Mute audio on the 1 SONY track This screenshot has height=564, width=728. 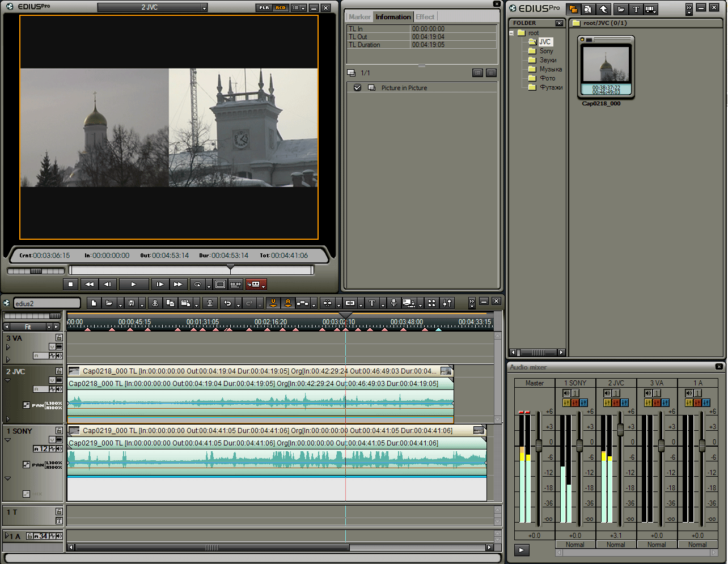coord(59,449)
